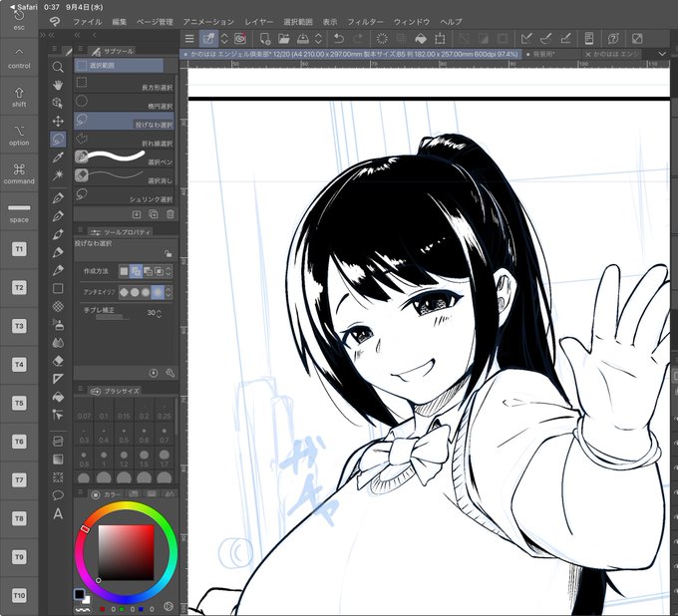The width and height of the screenshot is (678, 616).
Task: Toggle transparent color swatch below color wheel
Action: (x=83, y=609)
